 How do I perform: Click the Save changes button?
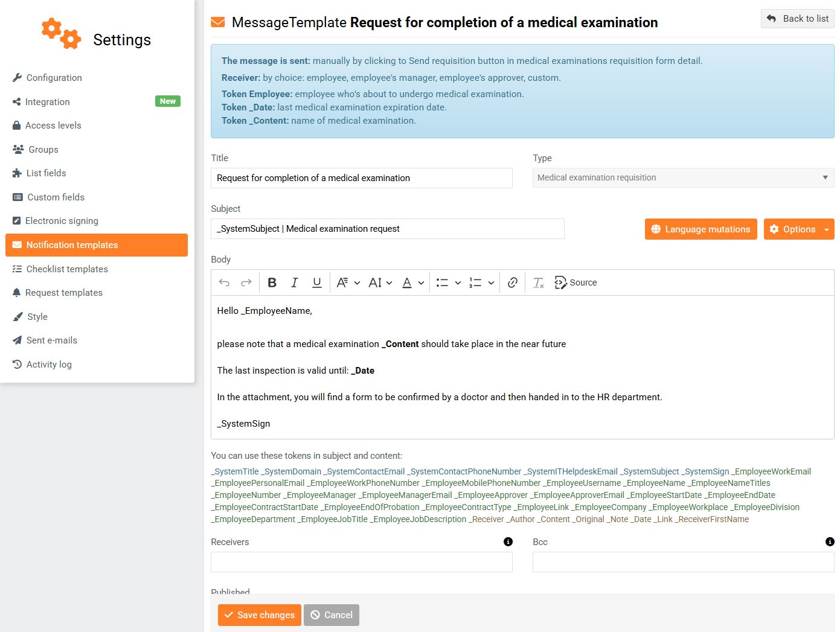point(260,615)
